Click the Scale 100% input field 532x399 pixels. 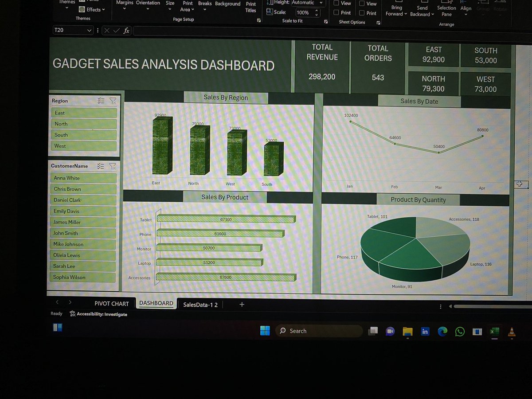pos(304,13)
